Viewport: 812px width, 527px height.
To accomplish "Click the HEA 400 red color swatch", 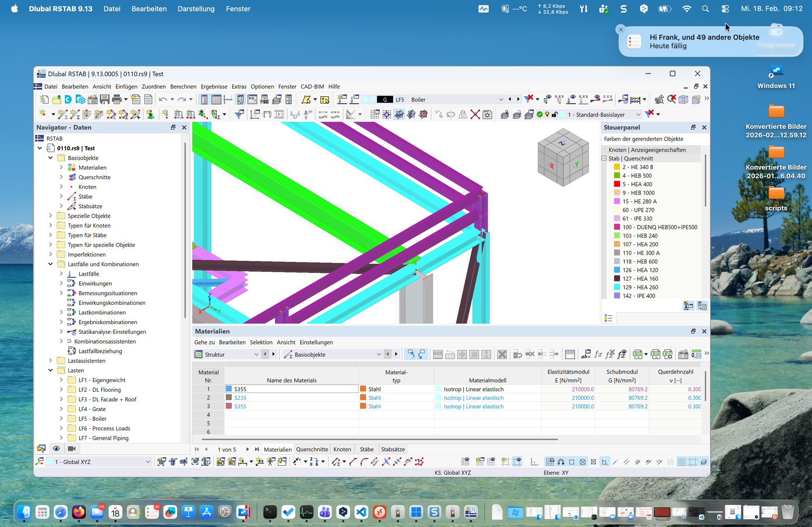I will 617,184.
